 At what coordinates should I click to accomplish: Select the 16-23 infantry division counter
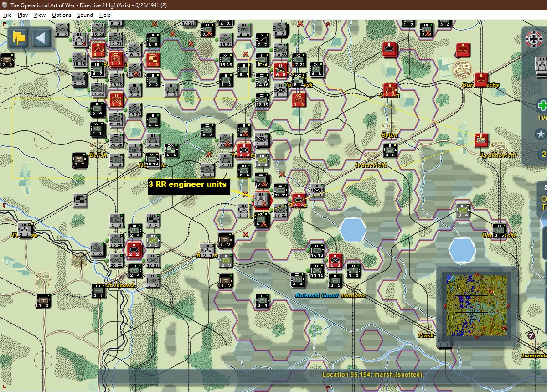[280, 50]
